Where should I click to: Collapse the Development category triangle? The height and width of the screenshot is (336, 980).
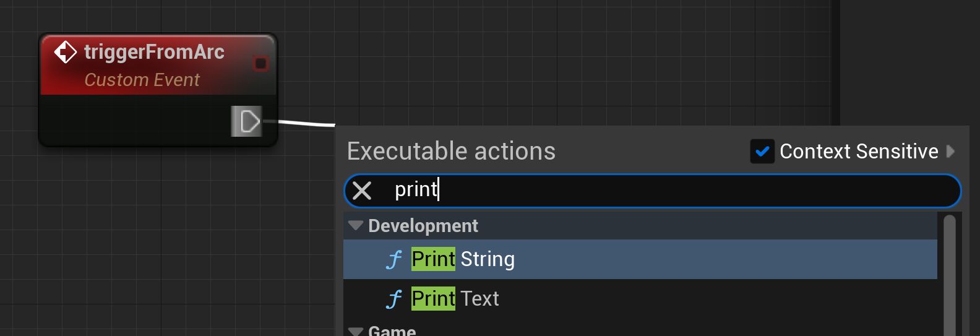point(355,225)
